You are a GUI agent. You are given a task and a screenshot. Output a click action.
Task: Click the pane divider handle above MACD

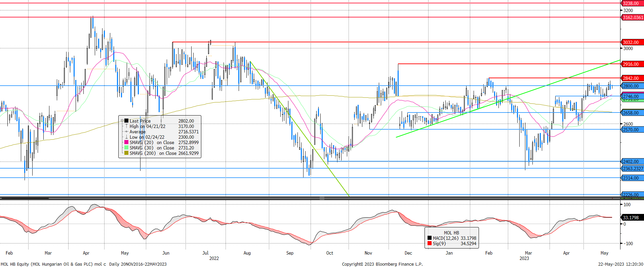[322, 198]
